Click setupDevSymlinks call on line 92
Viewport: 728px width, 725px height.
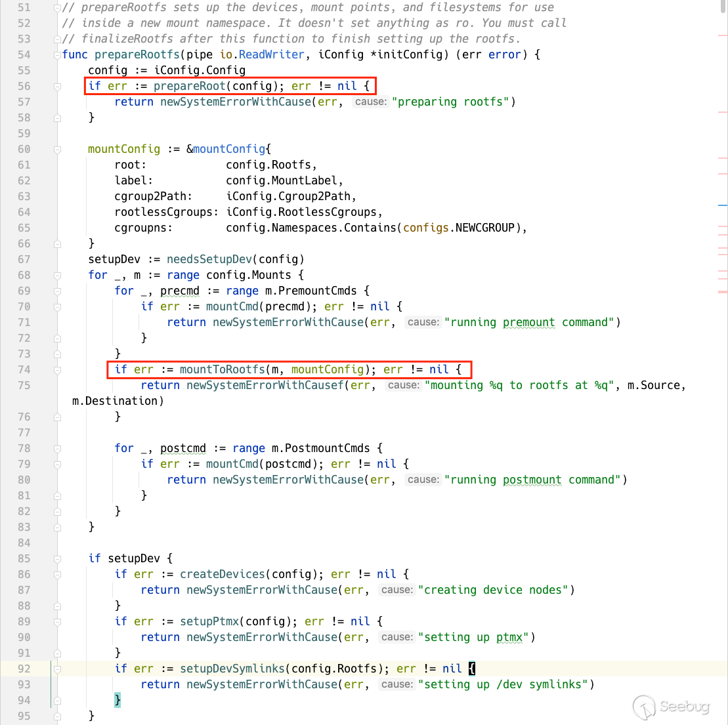click(232, 669)
